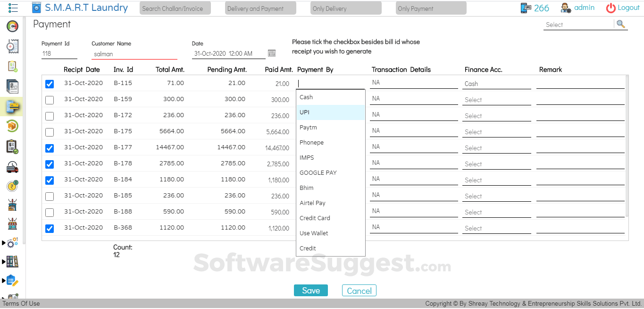Open the calendar picker beside Date field
Image resolution: width=644 pixels, height=309 pixels.
point(272,53)
